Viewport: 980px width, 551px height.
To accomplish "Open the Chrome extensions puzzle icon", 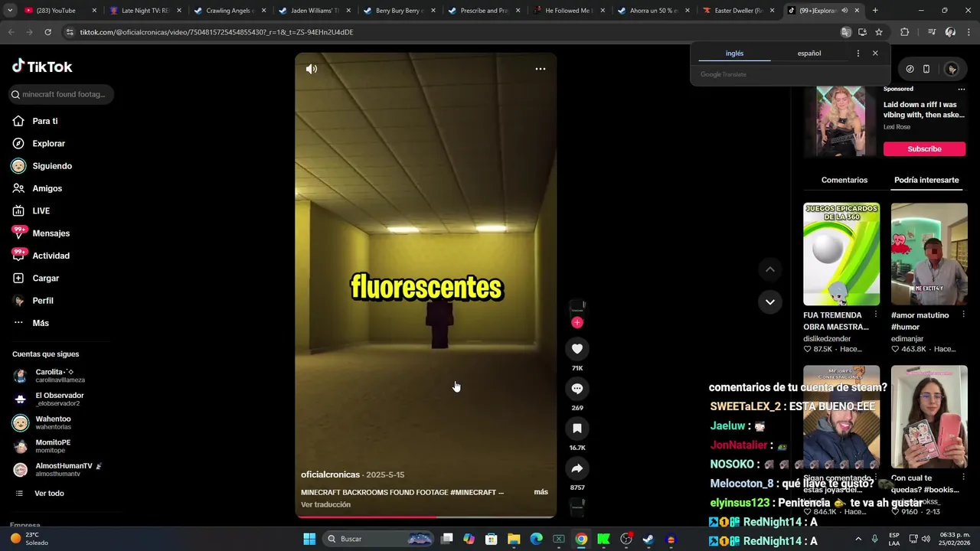I will coord(904,32).
